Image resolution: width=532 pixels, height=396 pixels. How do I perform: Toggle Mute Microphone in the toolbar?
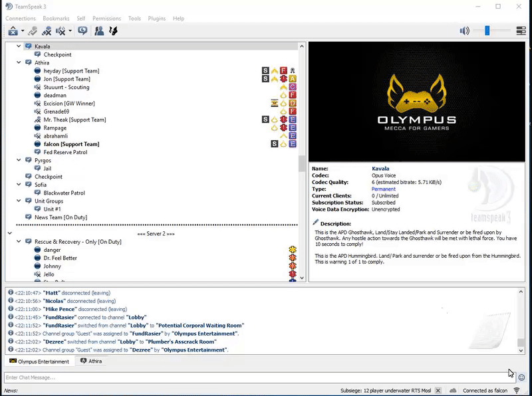coord(47,31)
